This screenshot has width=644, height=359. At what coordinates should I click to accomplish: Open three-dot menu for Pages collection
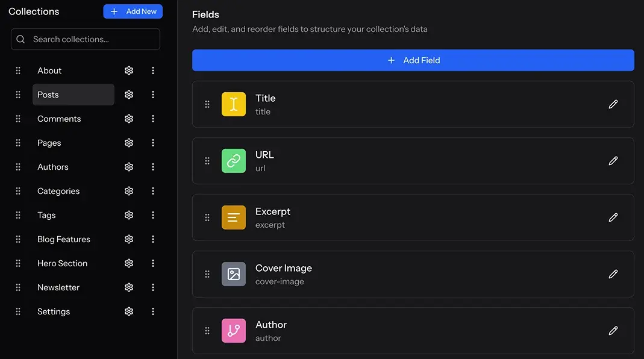click(x=153, y=143)
